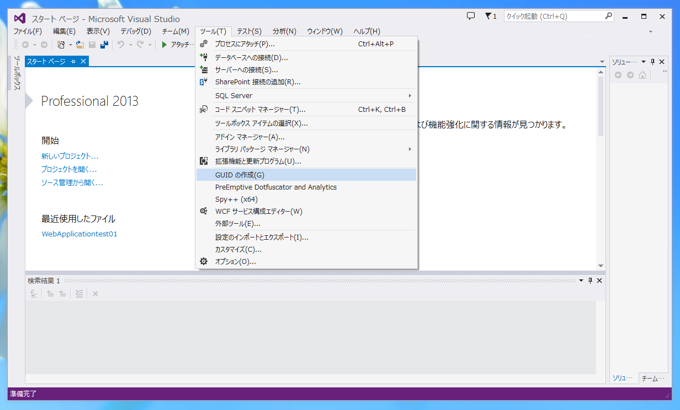Close the Start Page tab
680x410 pixels.
point(83,62)
